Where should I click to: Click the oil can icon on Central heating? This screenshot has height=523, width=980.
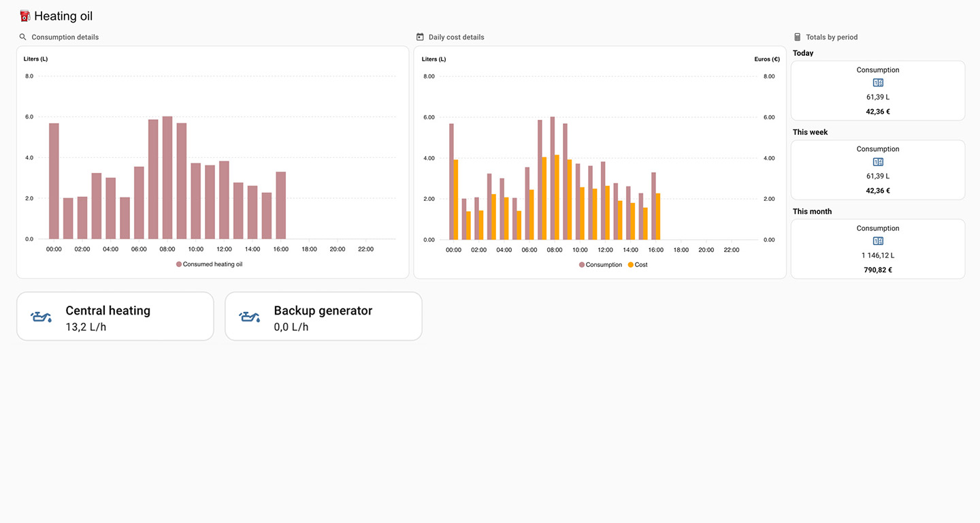[42, 317]
